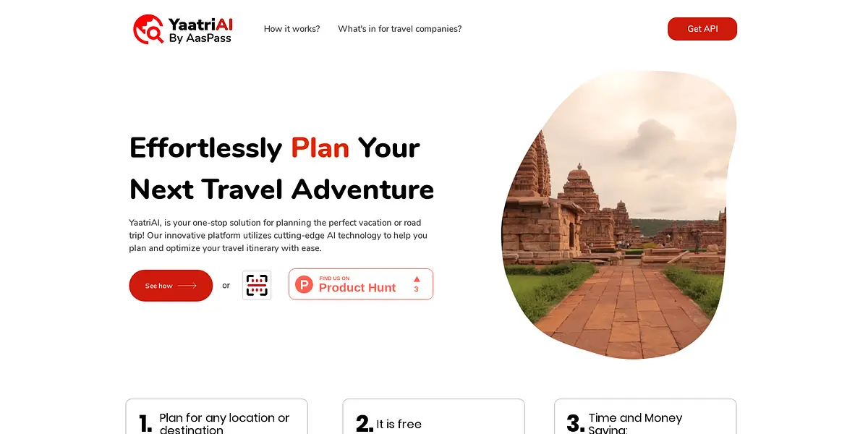Click the arrow inside See how button

187,286
